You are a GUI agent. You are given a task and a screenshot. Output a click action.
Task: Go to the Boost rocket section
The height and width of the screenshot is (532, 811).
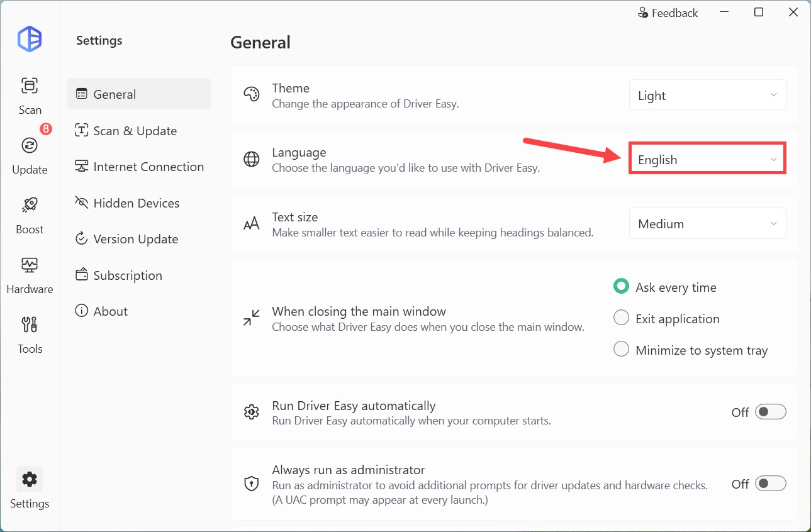[30, 215]
